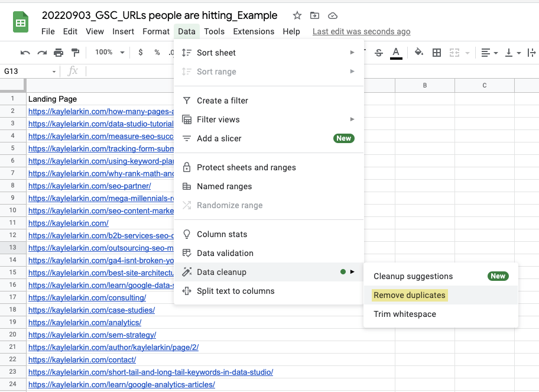Image resolution: width=539 pixels, height=392 pixels.
Task: Redo the last action
Action: click(x=41, y=52)
